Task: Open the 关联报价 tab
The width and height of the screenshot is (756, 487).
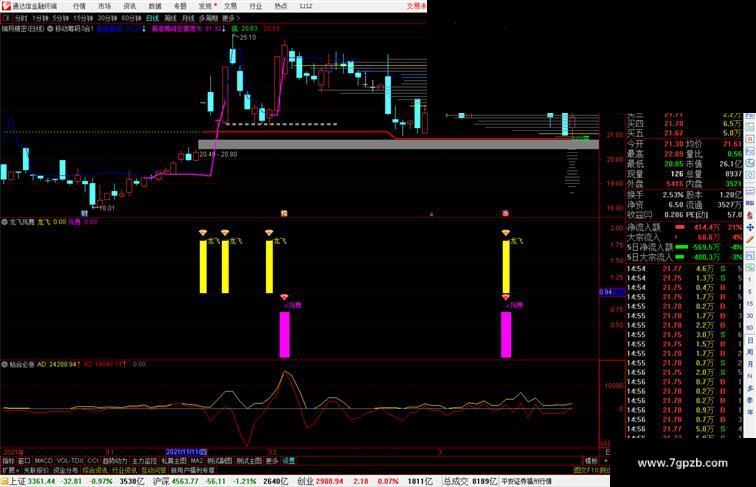Action: 36,471
